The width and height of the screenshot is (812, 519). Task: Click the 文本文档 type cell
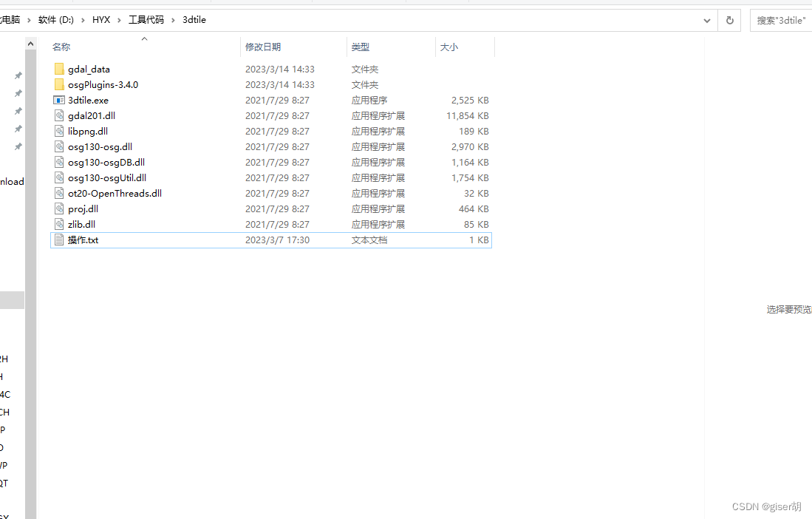pos(369,240)
